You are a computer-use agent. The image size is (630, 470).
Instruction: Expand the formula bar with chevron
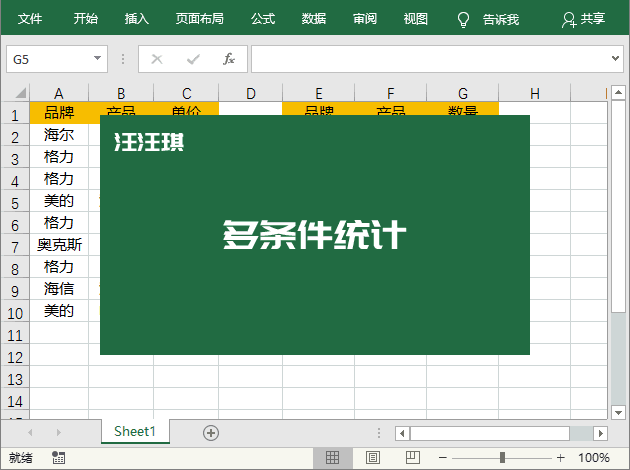[x=615, y=59]
